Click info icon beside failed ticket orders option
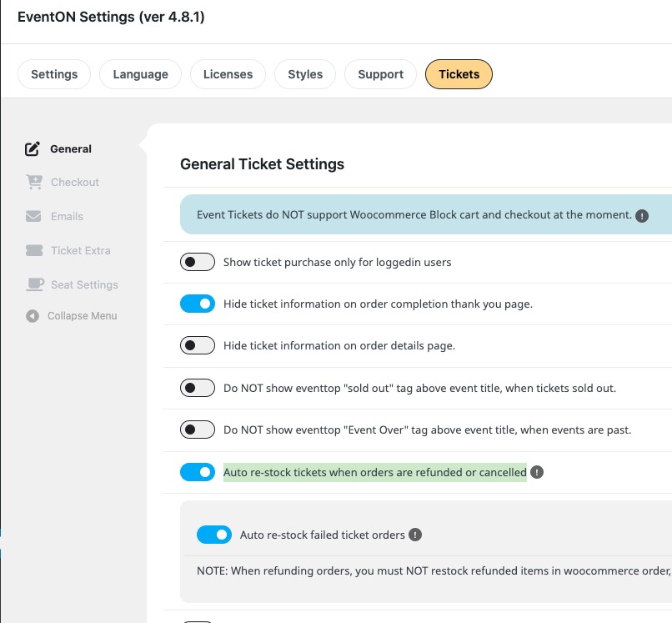Viewport: 672px width, 623px height. click(x=415, y=535)
